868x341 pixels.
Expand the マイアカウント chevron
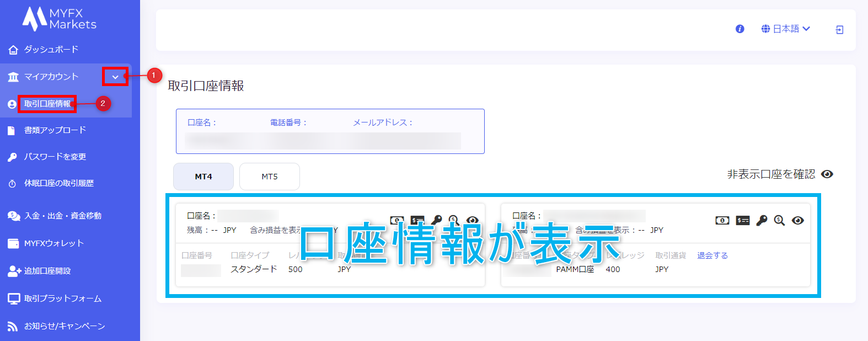115,77
